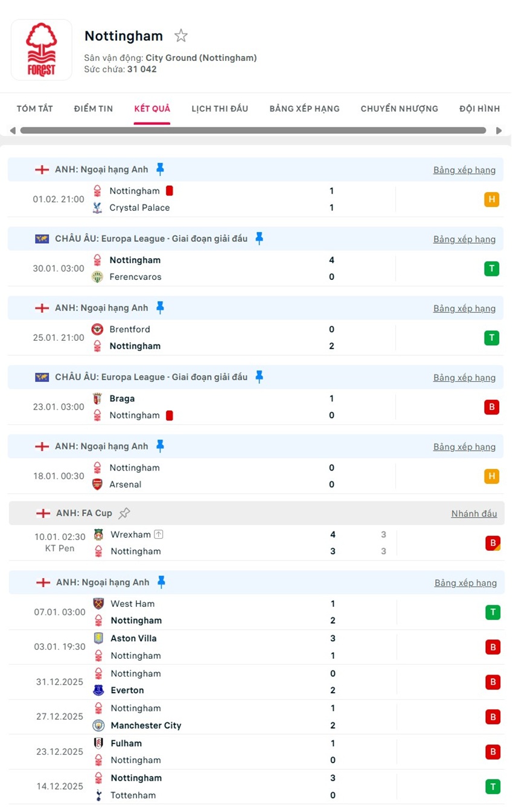The height and width of the screenshot is (812, 513).
Task: Unpin the Ngoại hạng Anh league section
Action: pyautogui.click(x=161, y=170)
